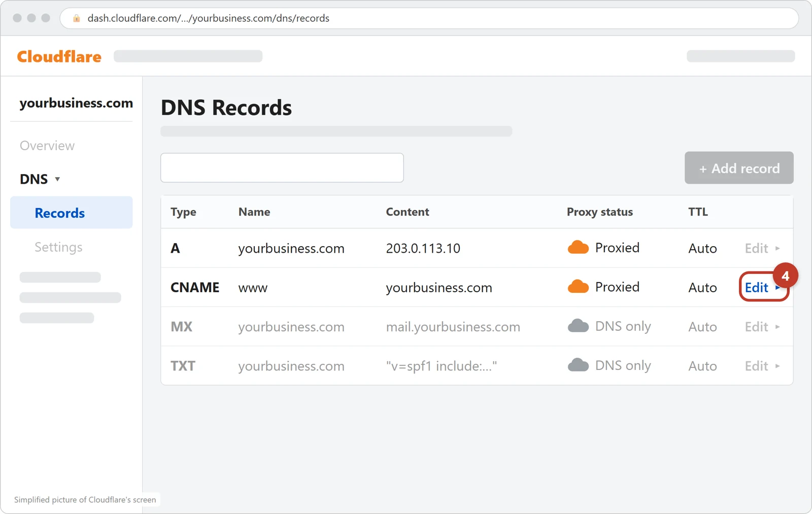Viewport: 812px width, 514px height.
Task: Edit the MX record
Action: (762, 327)
